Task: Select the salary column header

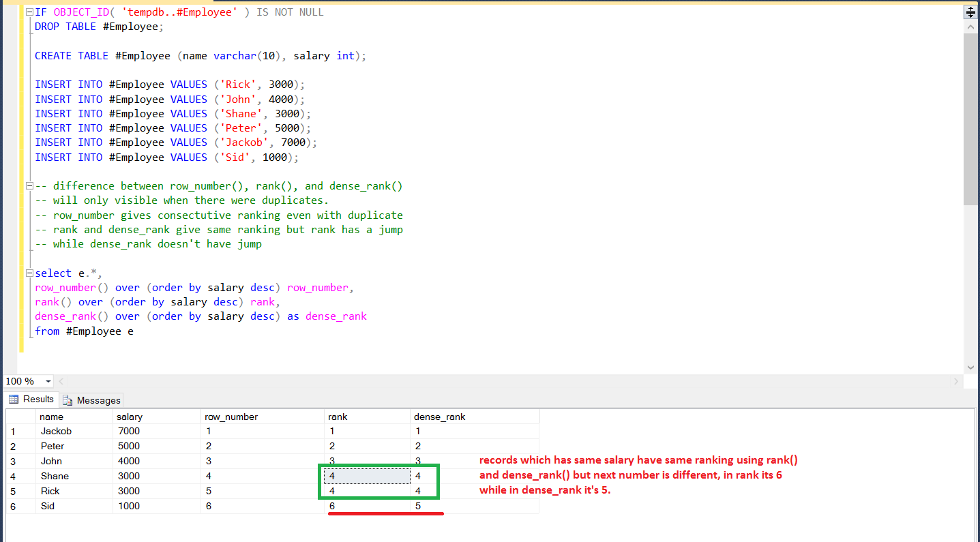Action: tap(157, 417)
